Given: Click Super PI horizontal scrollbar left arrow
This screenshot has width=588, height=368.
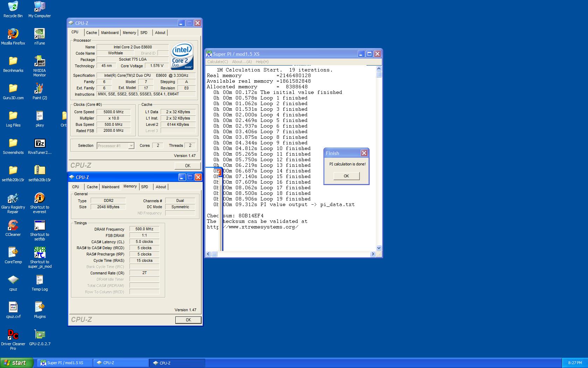Looking at the screenshot, I should (x=208, y=254).
